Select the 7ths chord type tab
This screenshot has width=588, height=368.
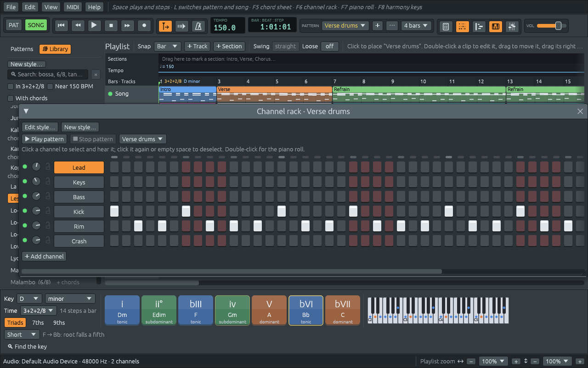pyautogui.click(x=38, y=322)
